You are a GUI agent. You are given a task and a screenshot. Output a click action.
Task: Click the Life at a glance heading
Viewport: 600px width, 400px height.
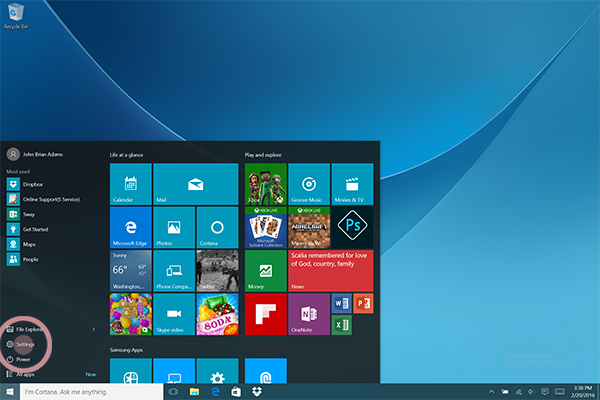click(126, 155)
